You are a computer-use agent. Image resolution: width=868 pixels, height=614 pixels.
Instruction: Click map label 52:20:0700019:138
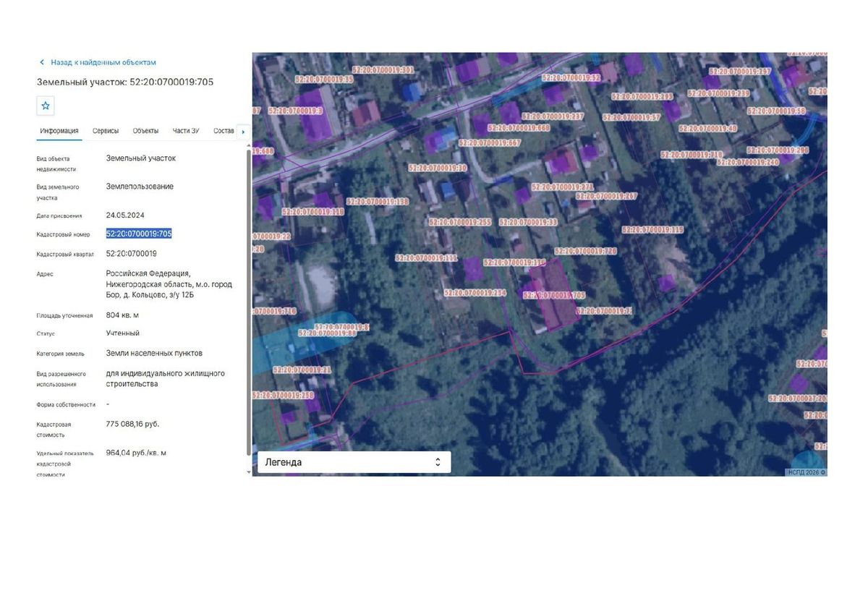[x=378, y=202]
